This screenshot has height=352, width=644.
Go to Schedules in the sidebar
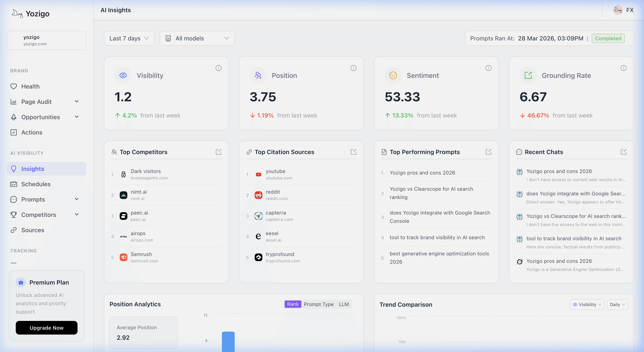point(36,184)
